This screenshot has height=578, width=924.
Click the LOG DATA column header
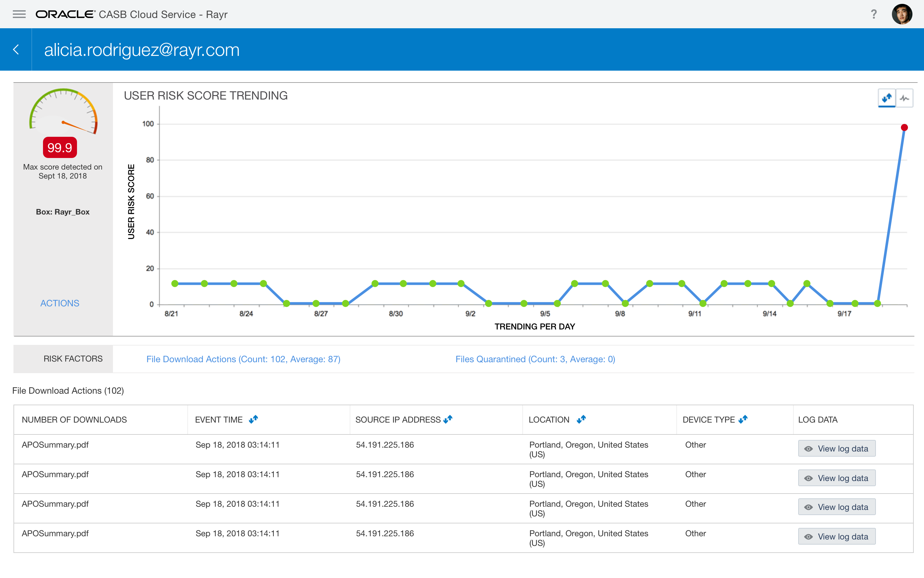click(817, 419)
